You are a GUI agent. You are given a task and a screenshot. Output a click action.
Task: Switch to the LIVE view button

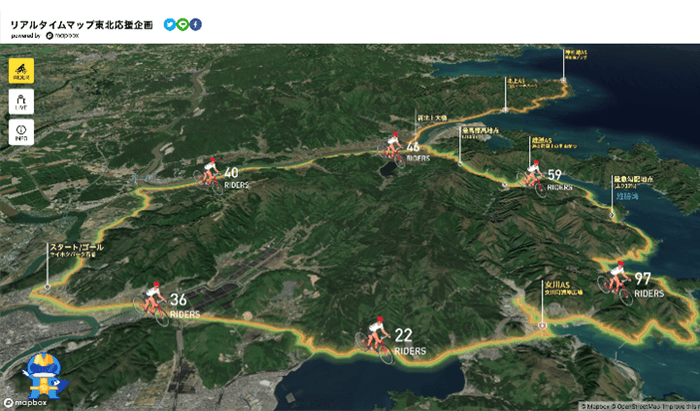pyautogui.click(x=21, y=101)
